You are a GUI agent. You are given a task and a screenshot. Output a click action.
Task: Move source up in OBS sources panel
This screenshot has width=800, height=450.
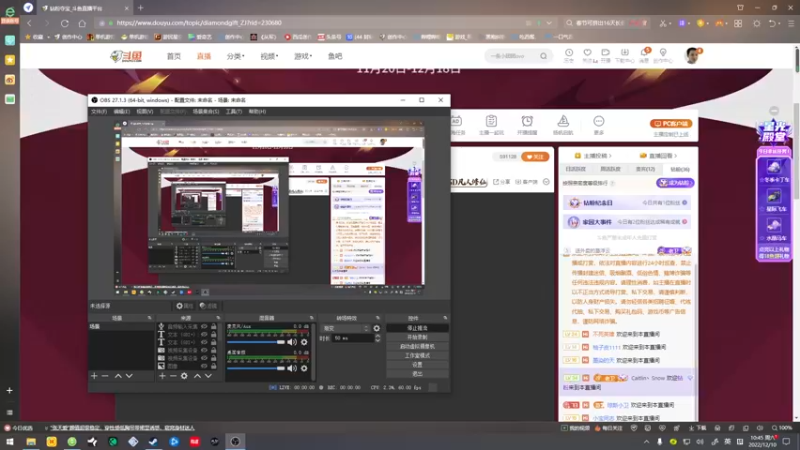(x=197, y=376)
